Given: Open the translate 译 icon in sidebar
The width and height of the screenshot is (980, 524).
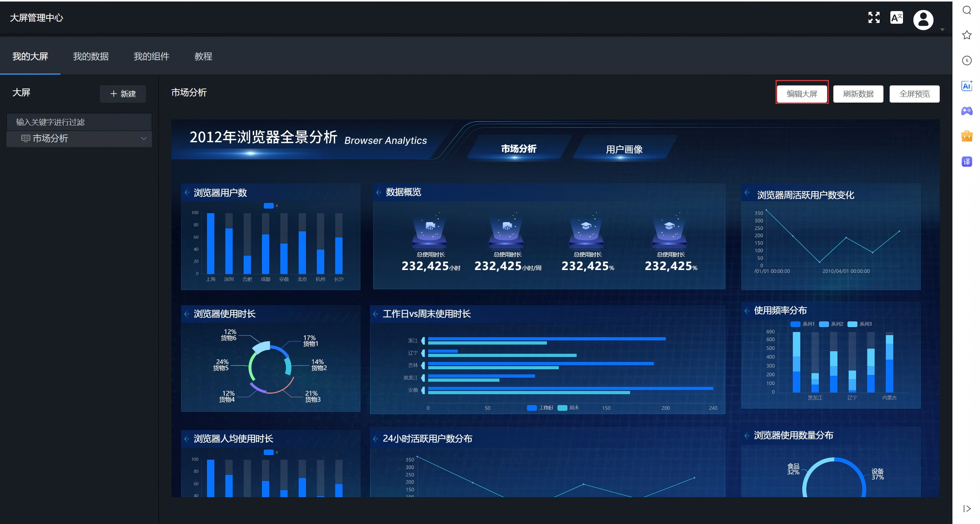Looking at the screenshot, I should [967, 162].
